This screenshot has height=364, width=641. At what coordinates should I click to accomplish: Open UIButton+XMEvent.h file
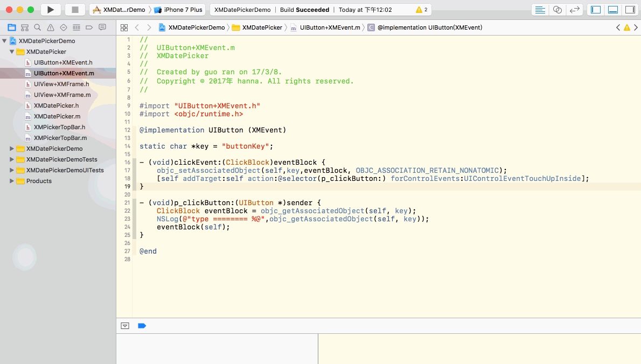click(63, 62)
